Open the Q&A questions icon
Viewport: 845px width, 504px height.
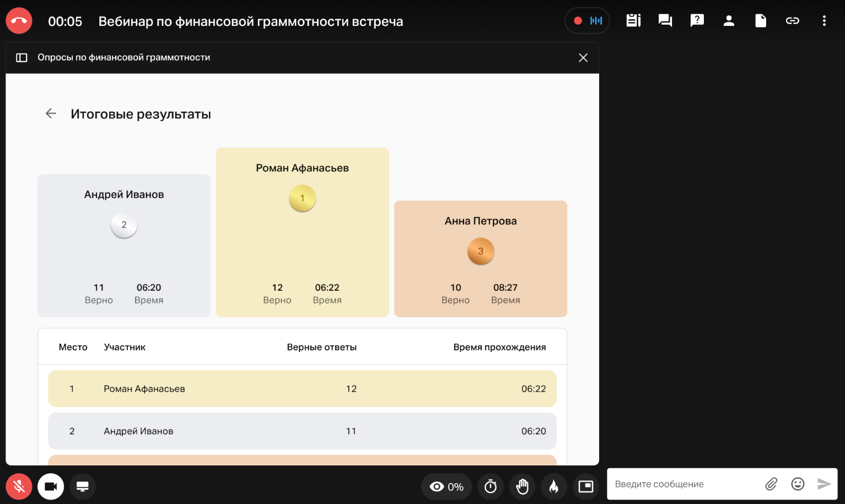click(697, 21)
